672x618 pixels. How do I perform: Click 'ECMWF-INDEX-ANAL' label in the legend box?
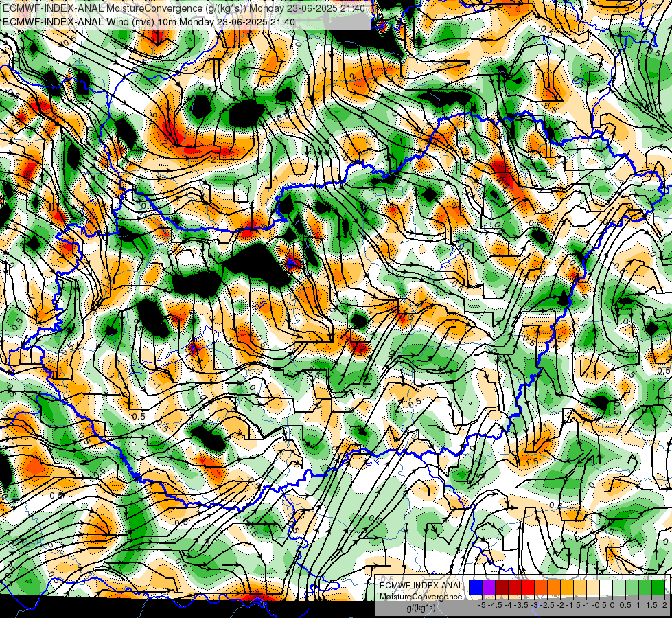421,586
